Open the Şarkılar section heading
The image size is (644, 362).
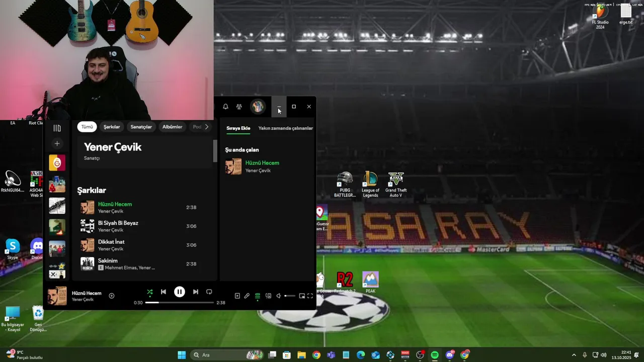pos(92,191)
